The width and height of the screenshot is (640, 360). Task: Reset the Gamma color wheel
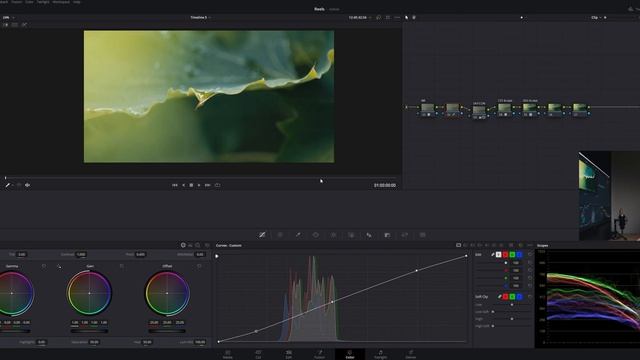click(x=44, y=266)
